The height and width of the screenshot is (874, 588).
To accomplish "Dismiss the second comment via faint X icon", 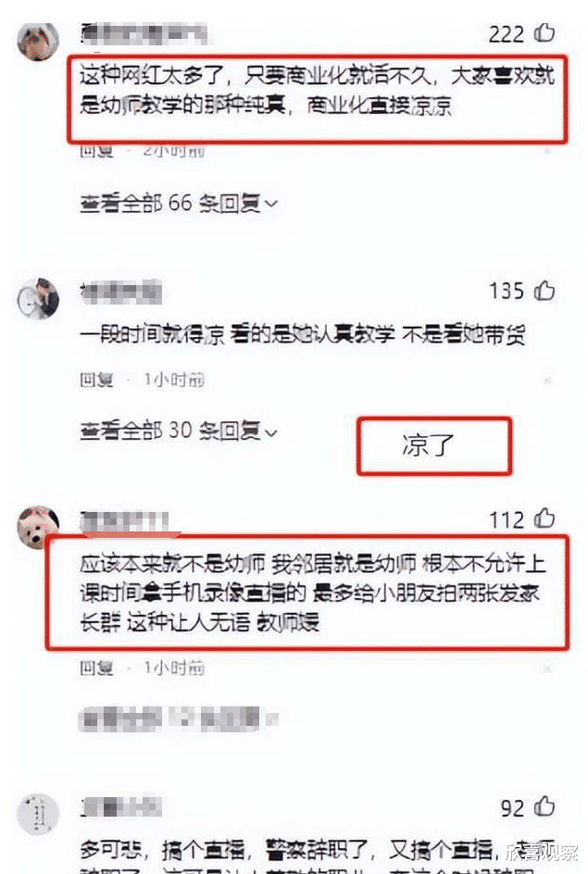I will point(546,381).
